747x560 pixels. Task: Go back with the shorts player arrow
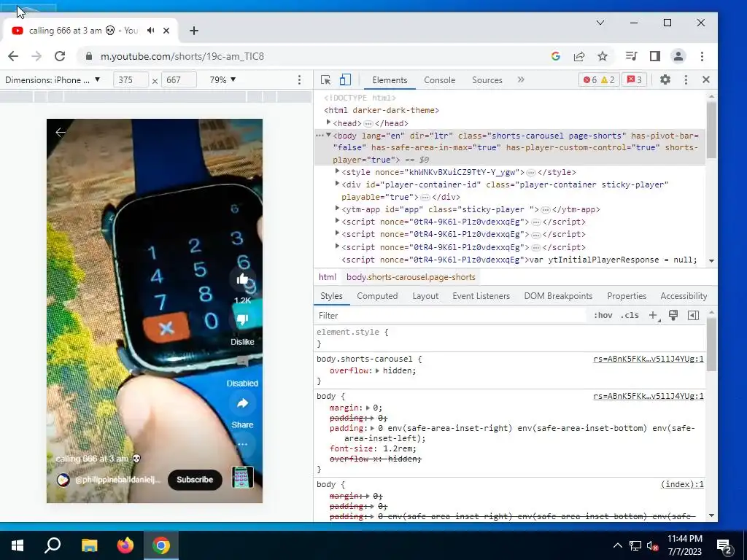tap(61, 133)
